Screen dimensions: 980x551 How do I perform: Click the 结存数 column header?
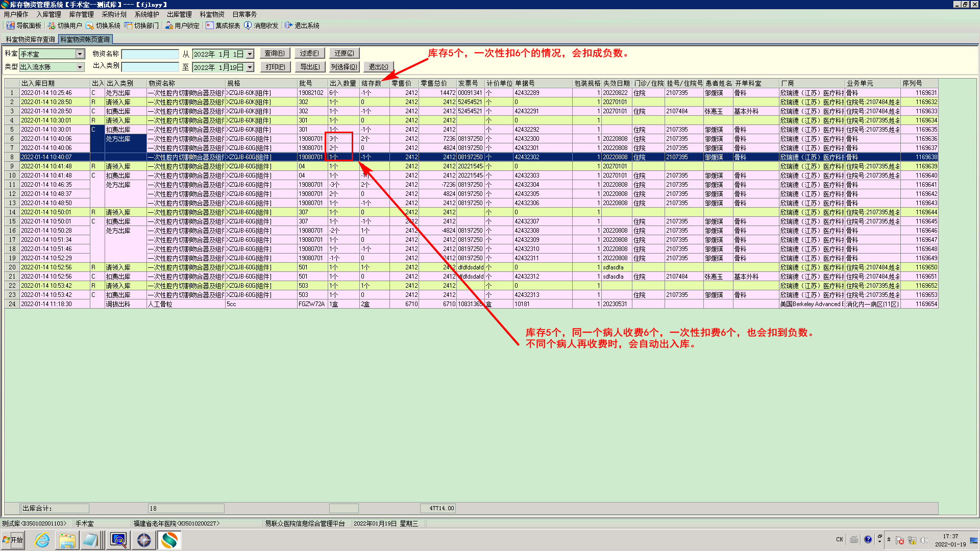pyautogui.click(x=371, y=83)
